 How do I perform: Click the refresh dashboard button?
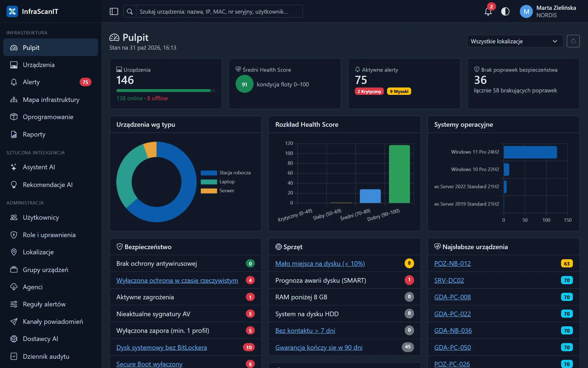coord(573,41)
